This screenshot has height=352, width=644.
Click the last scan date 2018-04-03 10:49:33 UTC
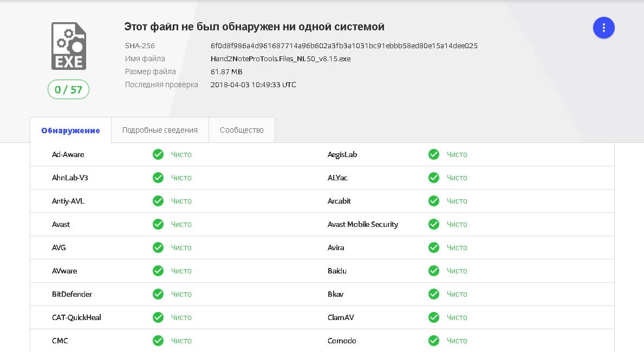pos(253,84)
